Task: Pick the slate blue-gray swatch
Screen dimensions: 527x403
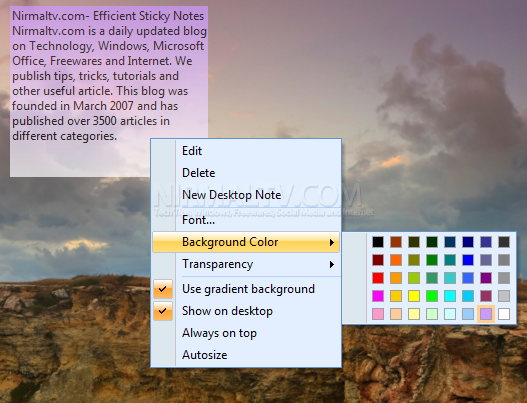Action: click(486, 260)
